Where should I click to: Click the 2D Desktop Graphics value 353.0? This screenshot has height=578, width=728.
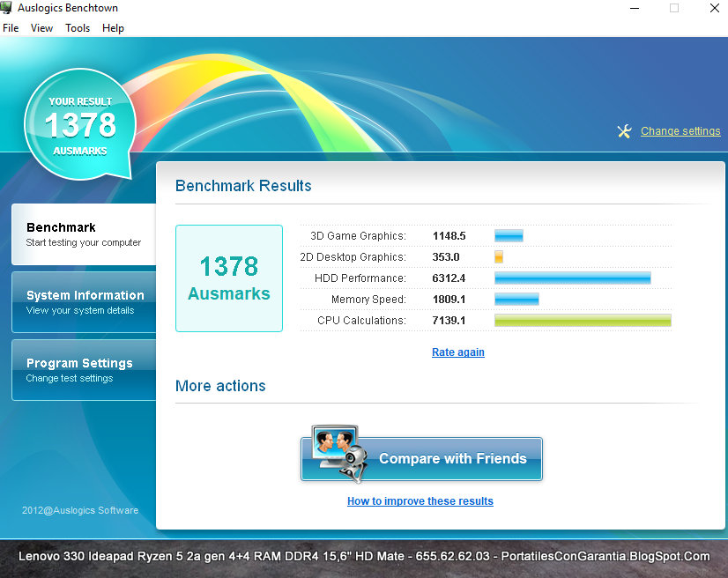coord(446,257)
